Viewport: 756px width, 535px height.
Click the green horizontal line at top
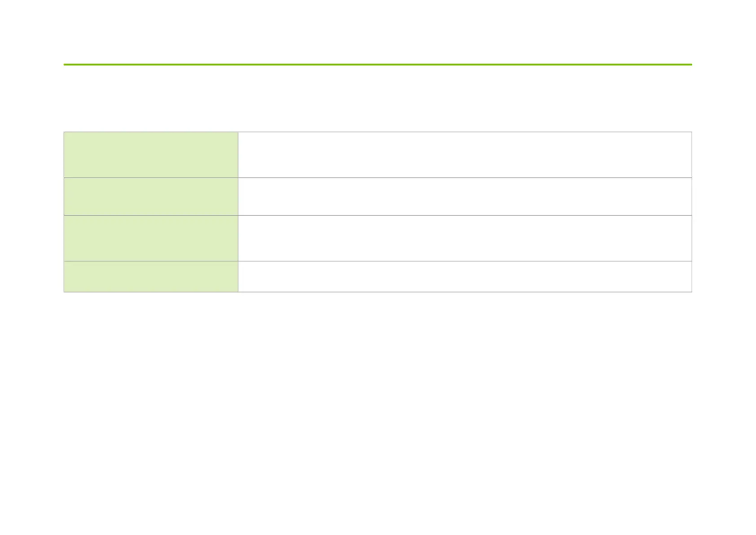[378, 65]
